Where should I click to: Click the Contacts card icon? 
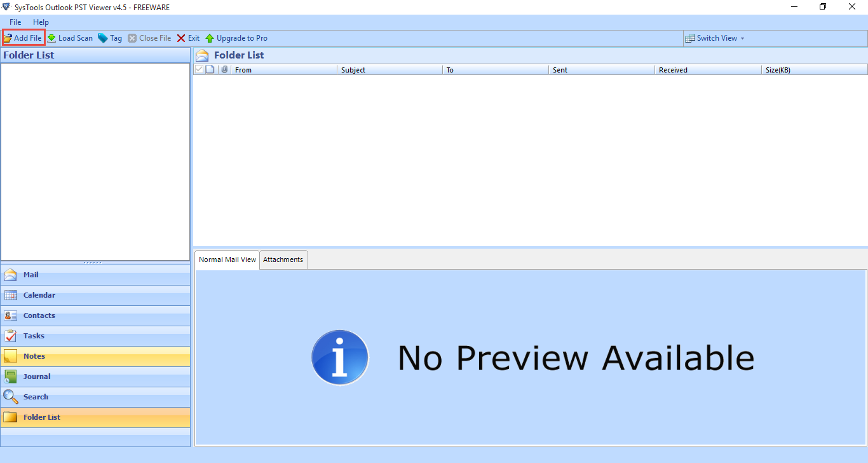tap(10, 315)
